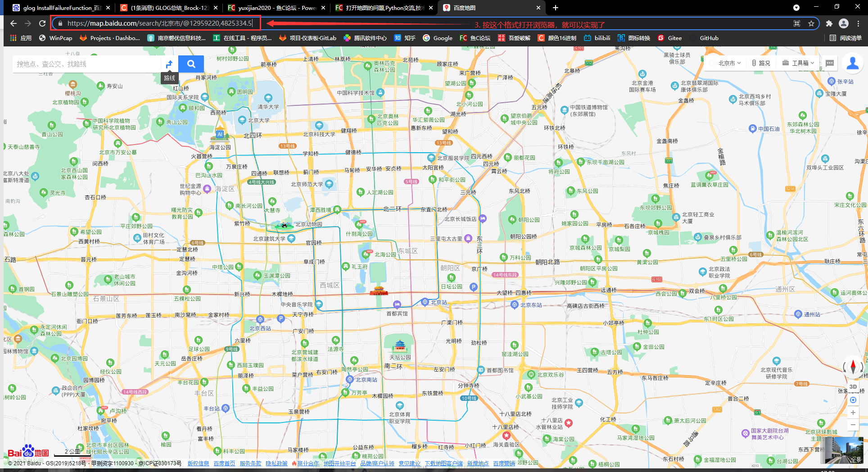Expand the 北京市 city selector dropdown
This screenshot has height=472, width=868.
(x=729, y=63)
